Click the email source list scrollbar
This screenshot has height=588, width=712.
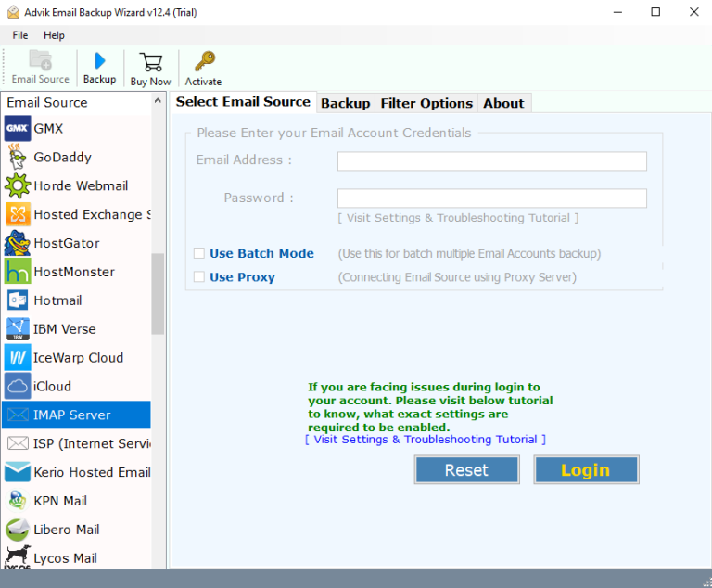pos(158,294)
